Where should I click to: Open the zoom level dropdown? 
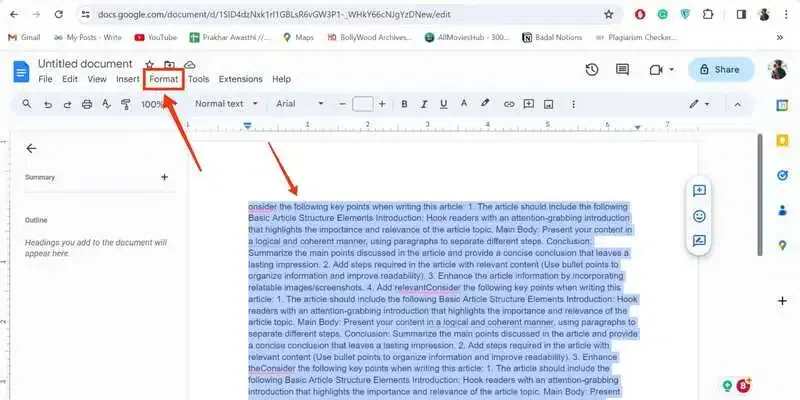[x=159, y=104]
